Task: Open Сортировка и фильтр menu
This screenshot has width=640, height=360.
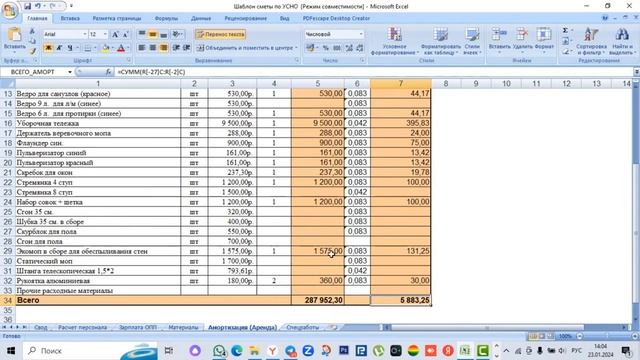Action: point(591,41)
